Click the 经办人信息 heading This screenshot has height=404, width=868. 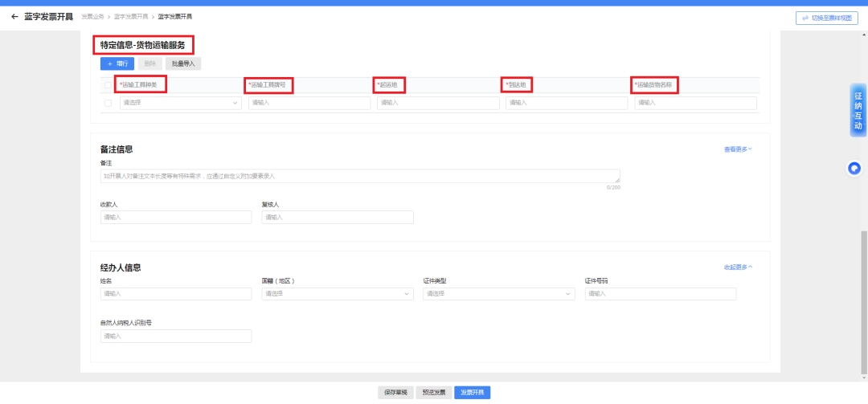(120, 267)
